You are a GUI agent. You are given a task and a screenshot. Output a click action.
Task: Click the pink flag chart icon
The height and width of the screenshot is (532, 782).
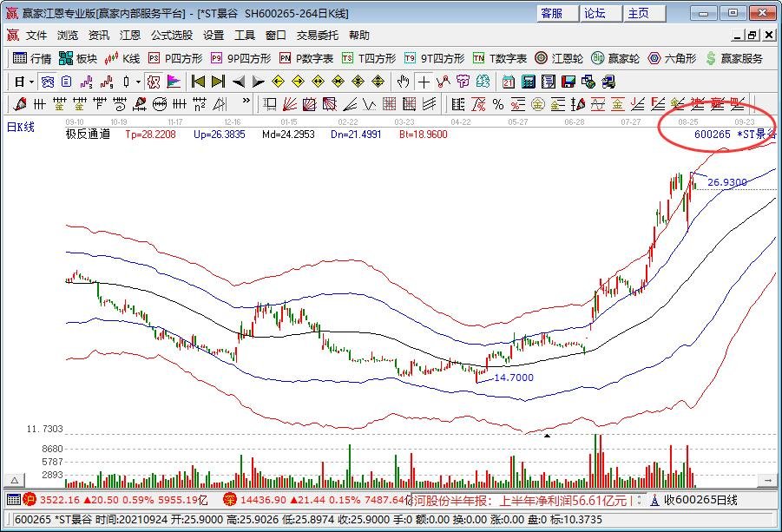click(174, 82)
